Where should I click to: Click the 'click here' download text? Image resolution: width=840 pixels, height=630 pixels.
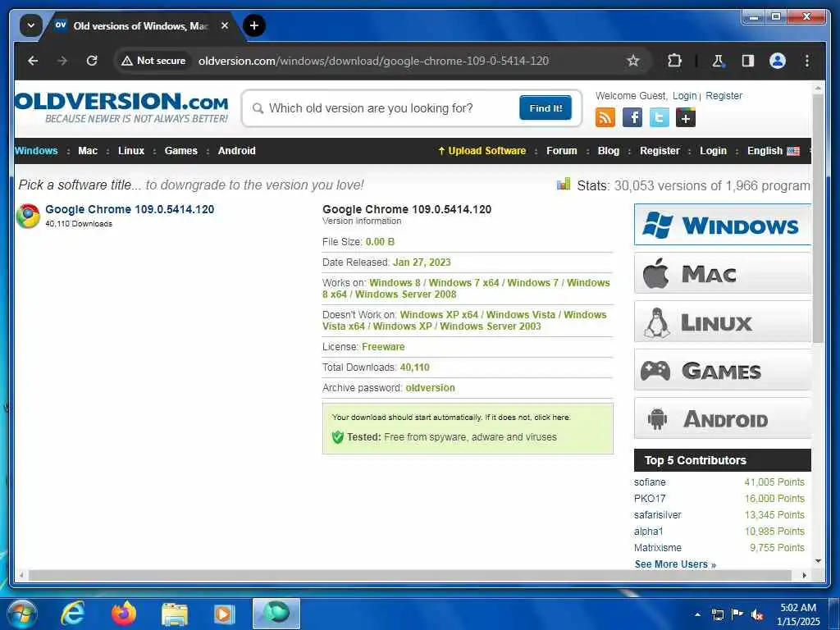coord(552,418)
